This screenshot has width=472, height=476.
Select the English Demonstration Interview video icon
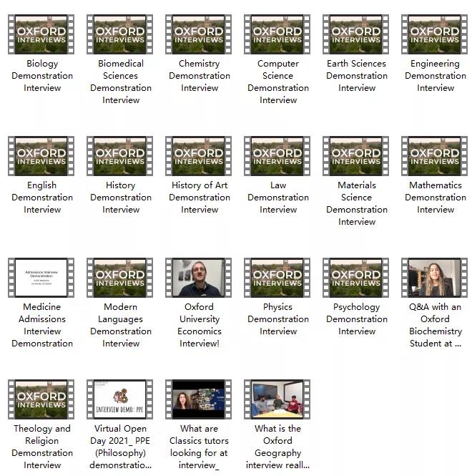point(41,156)
